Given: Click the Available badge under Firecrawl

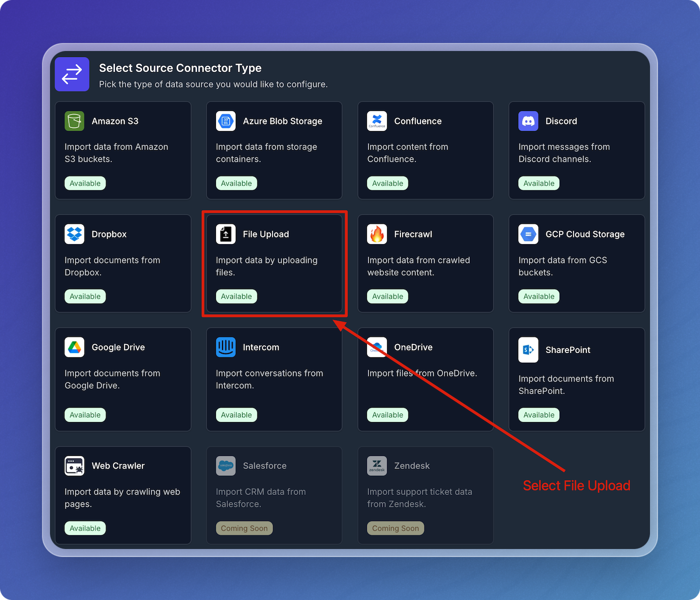Looking at the screenshot, I should coord(387,296).
